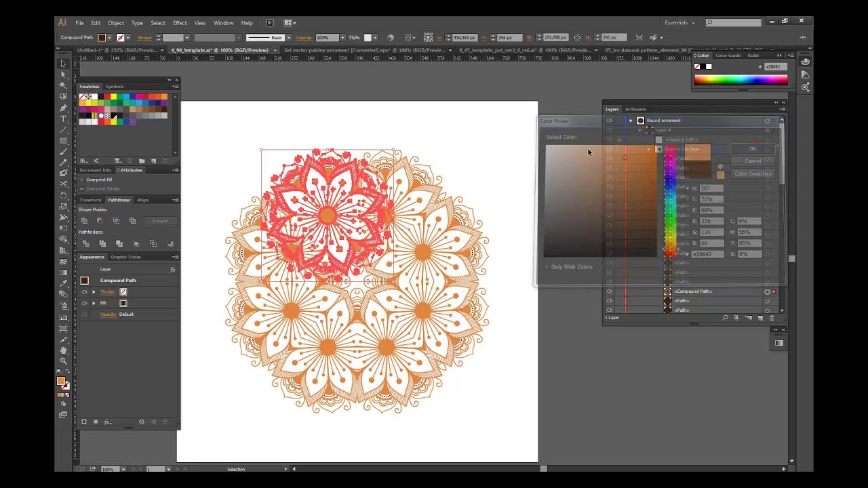Switch to the Graphic Styles tab
This screenshot has width=868, height=488.
[x=125, y=257]
